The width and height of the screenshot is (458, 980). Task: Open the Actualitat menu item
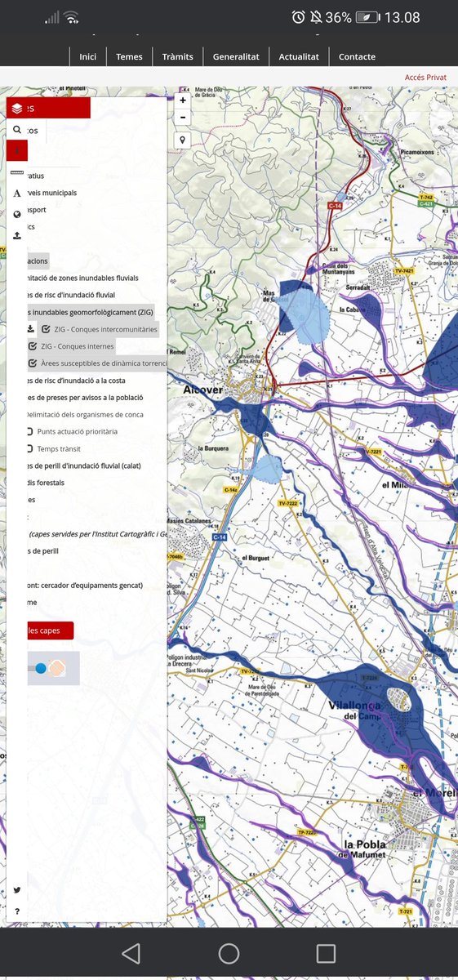(299, 56)
